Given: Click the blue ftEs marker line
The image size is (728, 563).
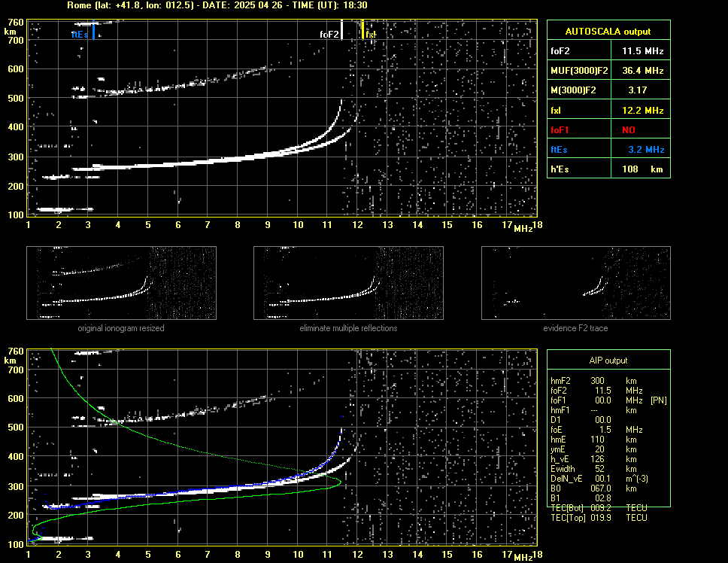Looking at the screenshot, I should [94, 30].
